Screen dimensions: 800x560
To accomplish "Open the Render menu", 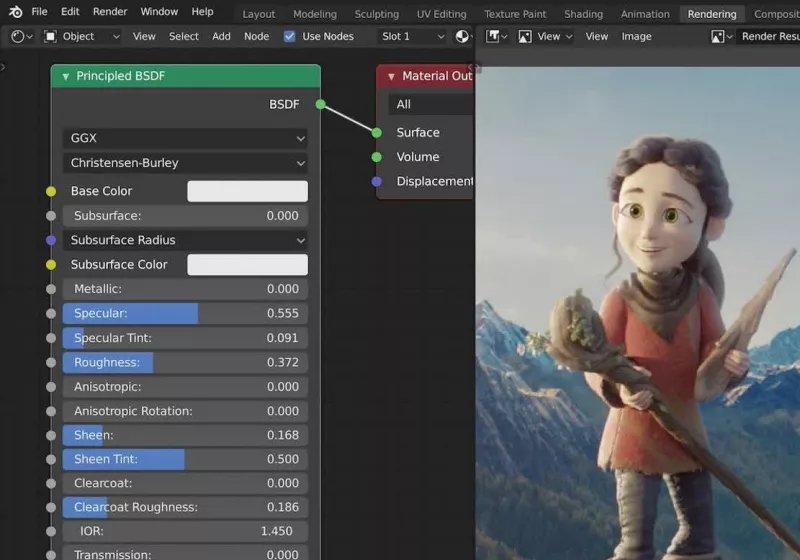I will (x=110, y=12).
